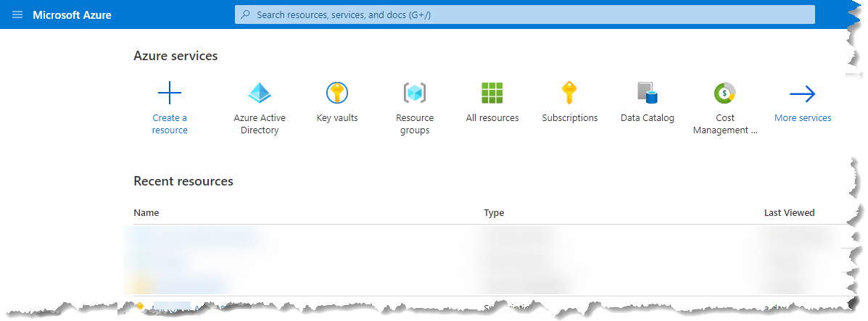This screenshot has height=321, width=868.
Task: Click the Recent resources heading
Action: click(183, 181)
